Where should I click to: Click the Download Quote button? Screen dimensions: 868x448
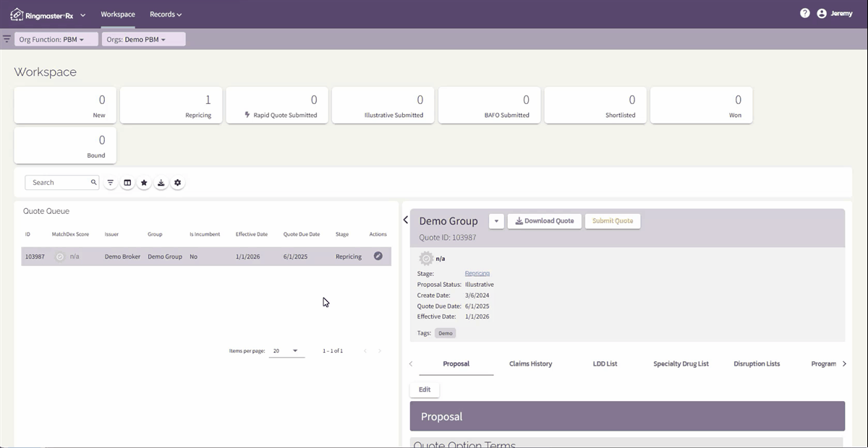click(544, 220)
